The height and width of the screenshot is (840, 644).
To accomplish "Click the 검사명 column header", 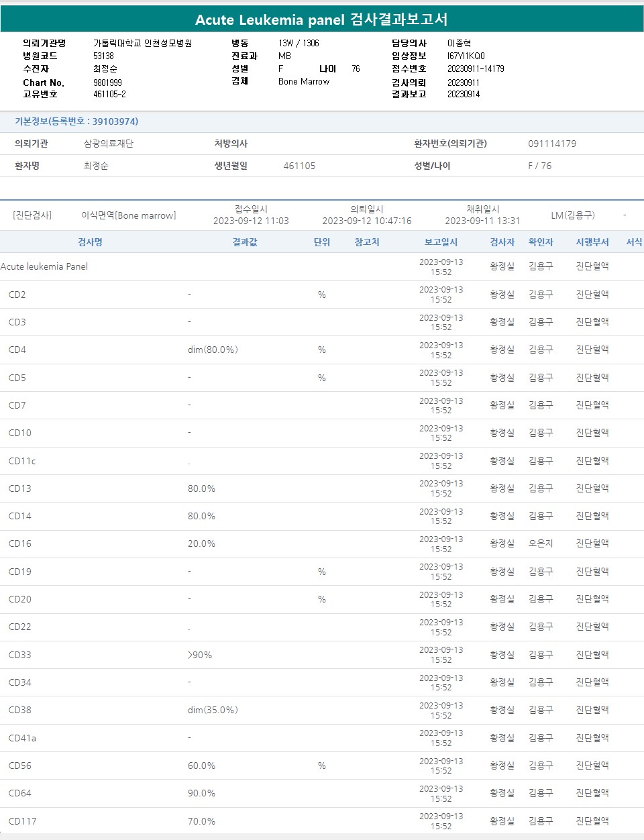I will pos(90,242).
